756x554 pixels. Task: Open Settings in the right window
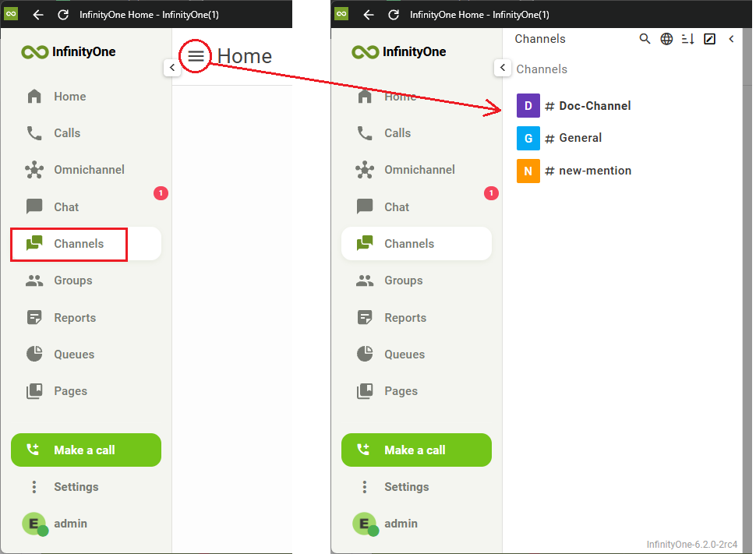tap(416, 487)
